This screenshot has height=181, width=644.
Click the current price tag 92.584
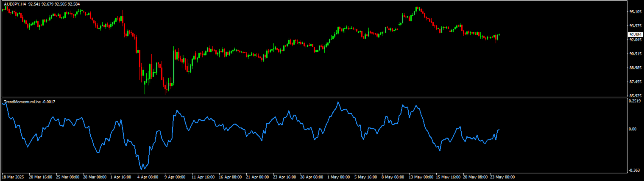(636, 35)
